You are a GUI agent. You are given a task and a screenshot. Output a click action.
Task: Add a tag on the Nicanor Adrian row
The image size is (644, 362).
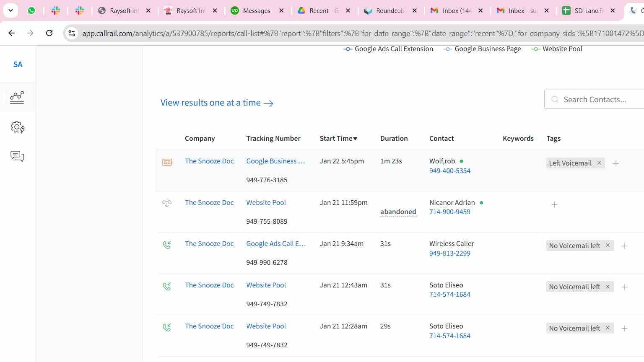[x=555, y=205]
